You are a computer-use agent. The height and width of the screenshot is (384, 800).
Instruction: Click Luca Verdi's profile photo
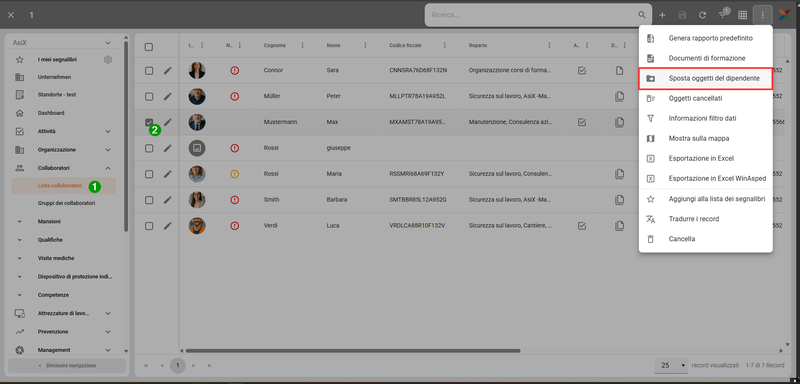[x=197, y=225]
